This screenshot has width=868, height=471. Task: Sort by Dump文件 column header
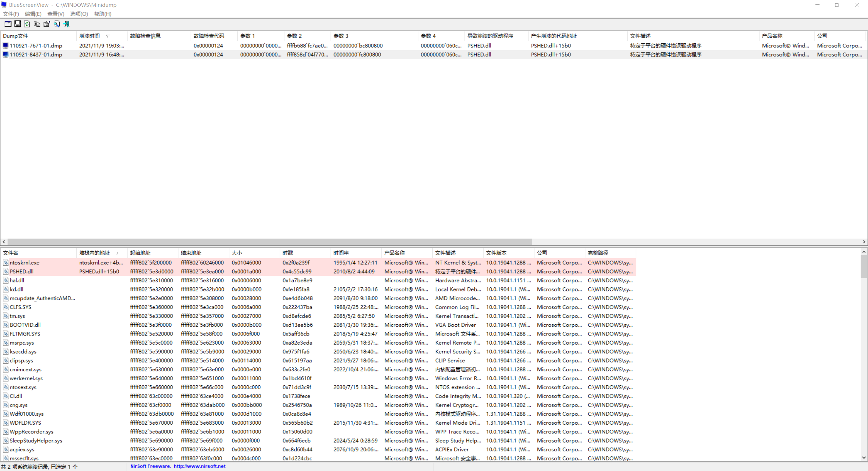coord(38,36)
